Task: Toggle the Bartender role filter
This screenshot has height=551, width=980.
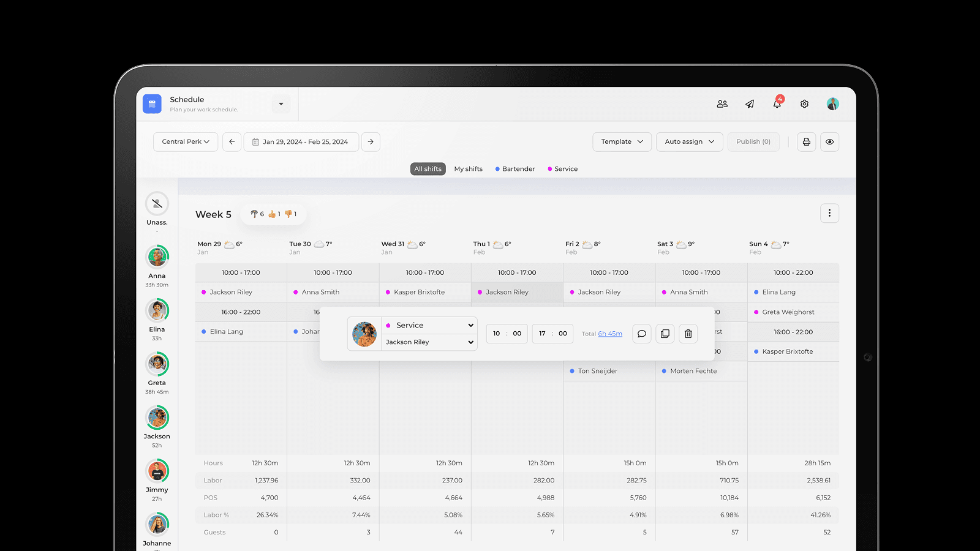Action: coord(515,169)
